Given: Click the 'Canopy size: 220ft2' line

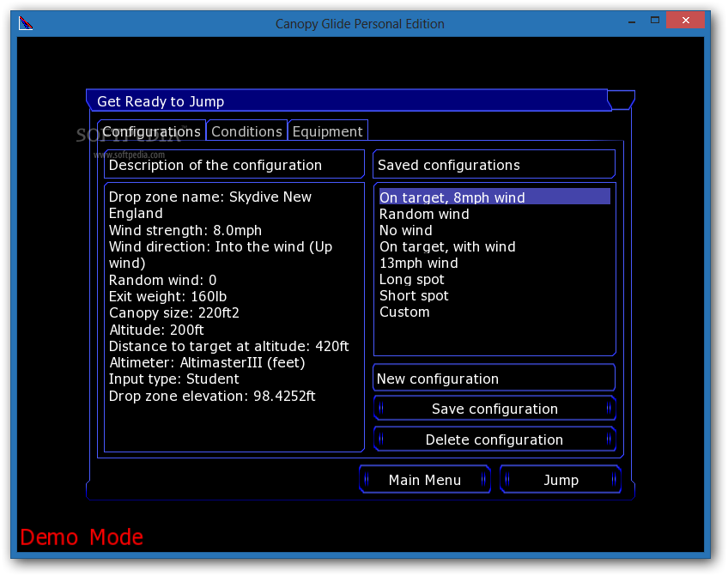Looking at the screenshot, I should [174, 312].
